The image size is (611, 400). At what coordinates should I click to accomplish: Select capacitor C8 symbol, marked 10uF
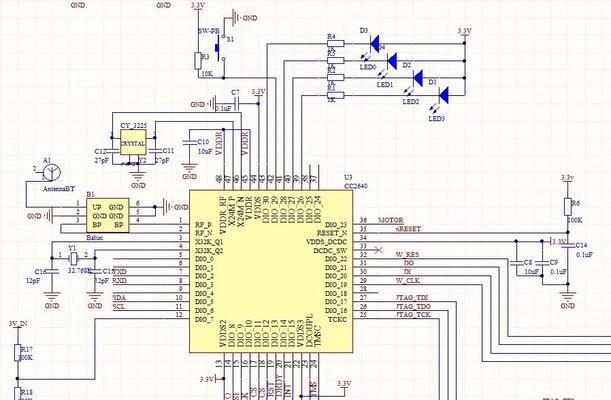coord(516,263)
